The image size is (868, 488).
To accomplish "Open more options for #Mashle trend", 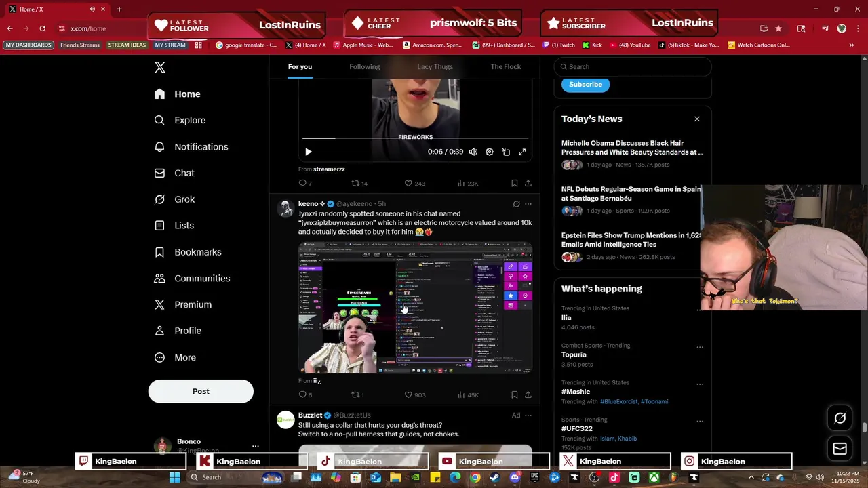I will [x=700, y=384].
